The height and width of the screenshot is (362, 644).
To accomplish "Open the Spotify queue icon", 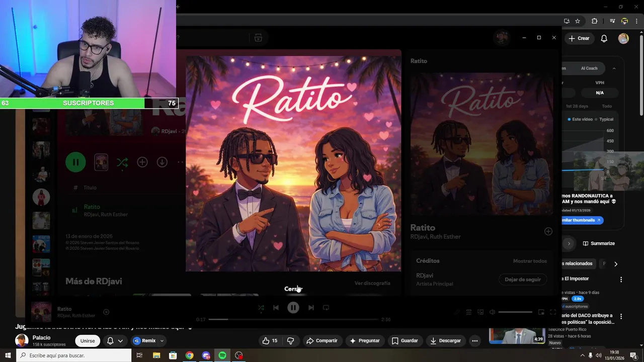I will [468, 312].
